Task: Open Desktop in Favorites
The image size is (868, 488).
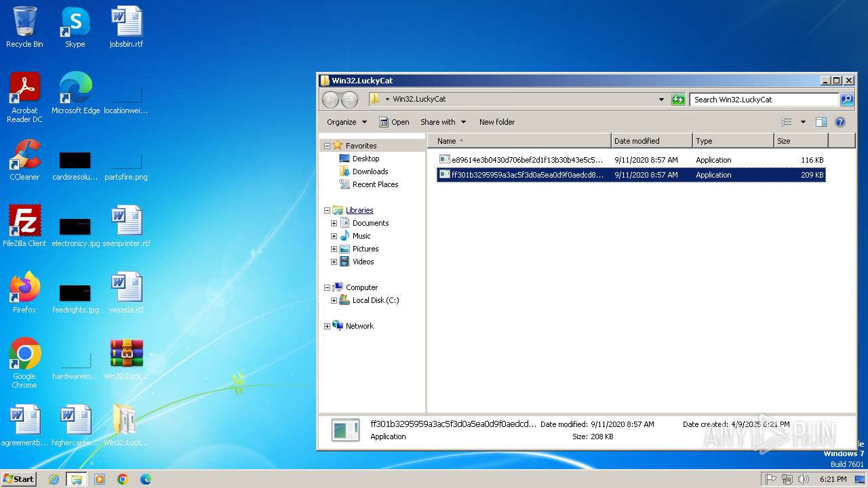Action: 366,159
